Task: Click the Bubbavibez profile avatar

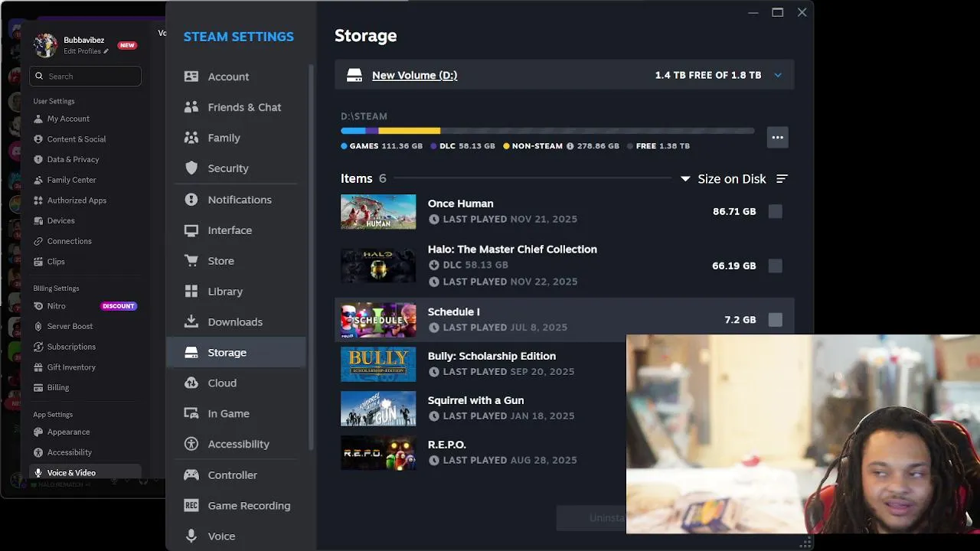Action: tap(45, 45)
